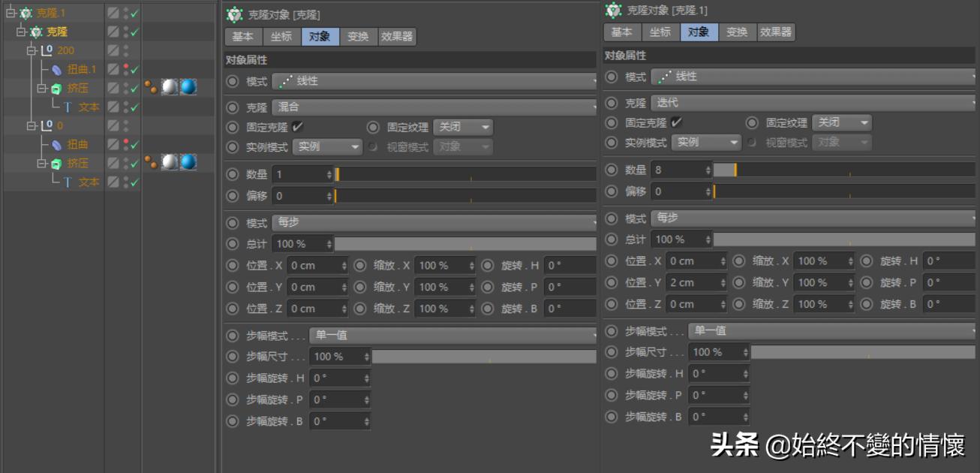Open the 固定纹理 关闭 dropdown
Image resolution: width=980 pixels, height=473 pixels.
tap(464, 127)
